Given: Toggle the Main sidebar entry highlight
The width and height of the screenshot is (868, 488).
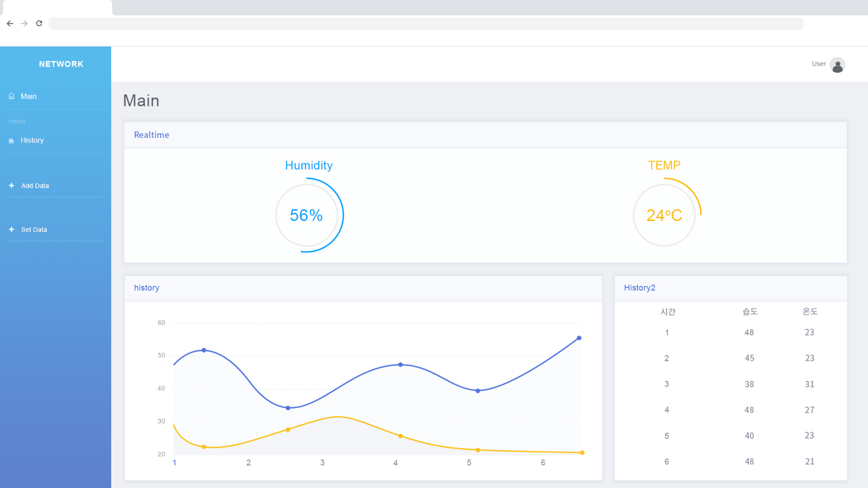Looking at the screenshot, I should coord(28,96).
